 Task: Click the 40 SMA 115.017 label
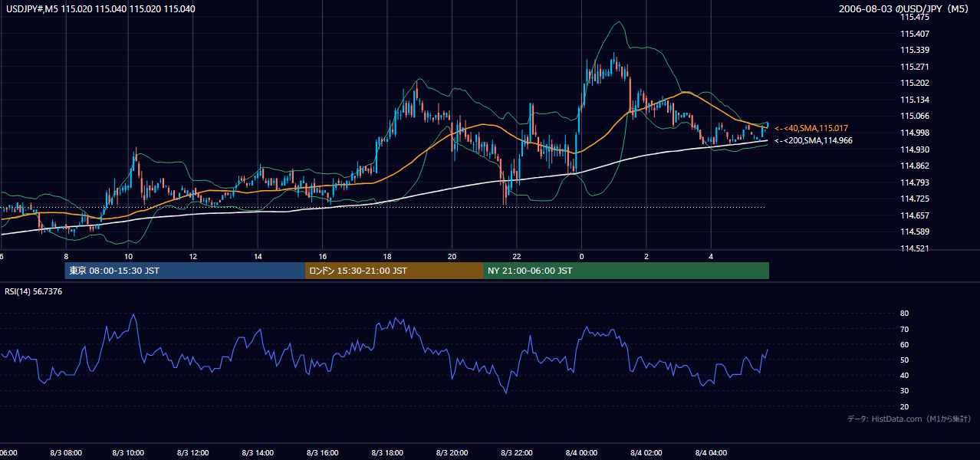[x=811, y=128]
